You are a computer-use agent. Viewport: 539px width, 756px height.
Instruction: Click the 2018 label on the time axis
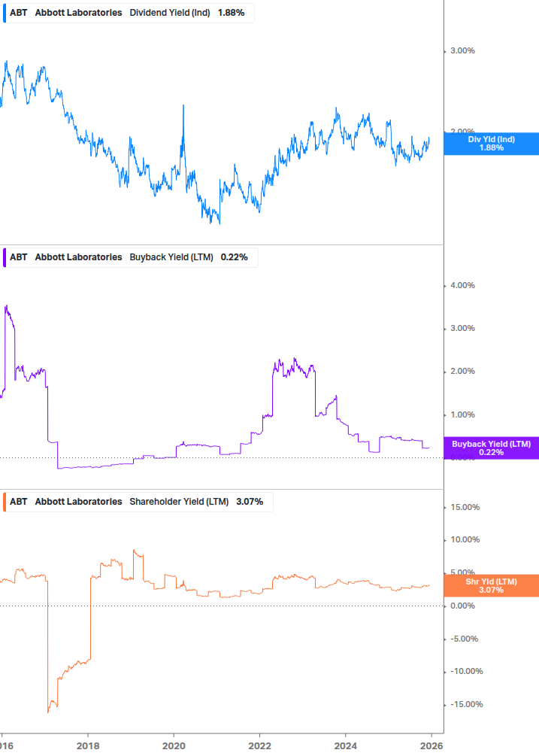click(88, 746)
